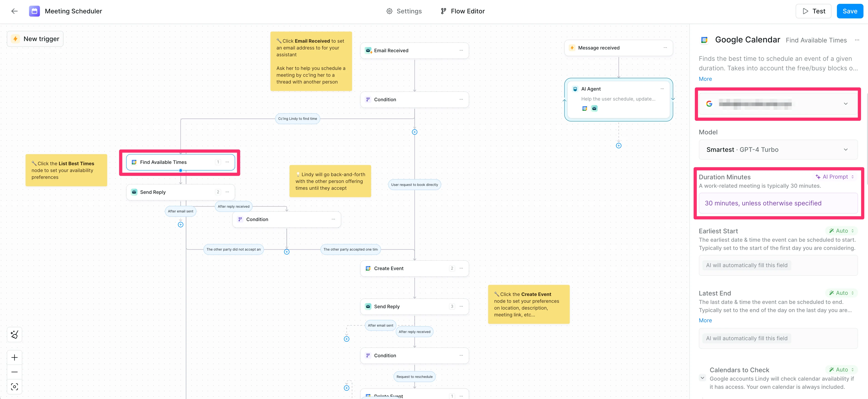
Task: Click the back arrow icon
Action: tap(14, 11)
